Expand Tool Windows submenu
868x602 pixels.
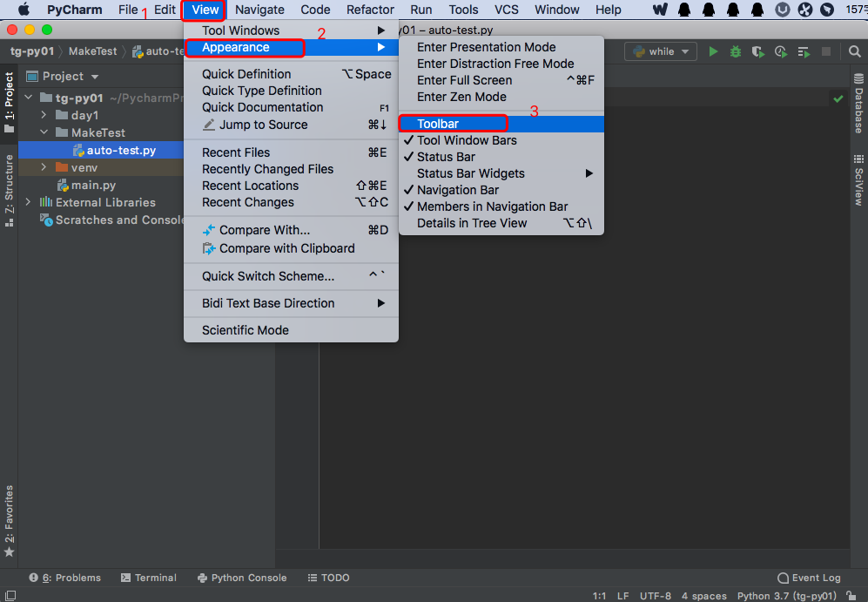[x=291, y=30]
